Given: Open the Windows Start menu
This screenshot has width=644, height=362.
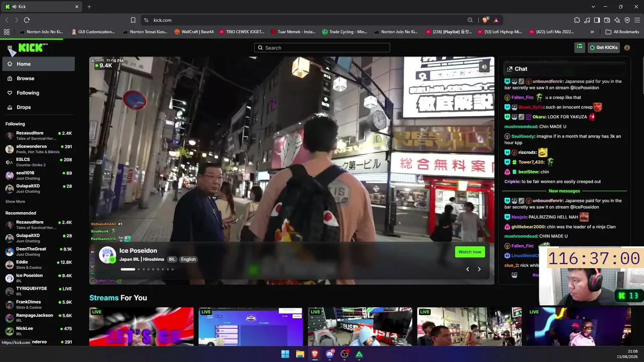Looking at the screenshot, I should coord(285,354).
